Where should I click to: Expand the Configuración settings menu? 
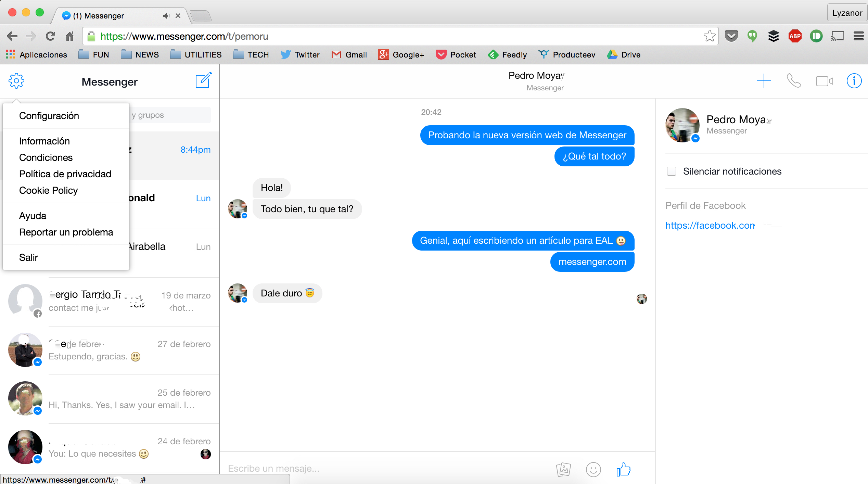49,116
